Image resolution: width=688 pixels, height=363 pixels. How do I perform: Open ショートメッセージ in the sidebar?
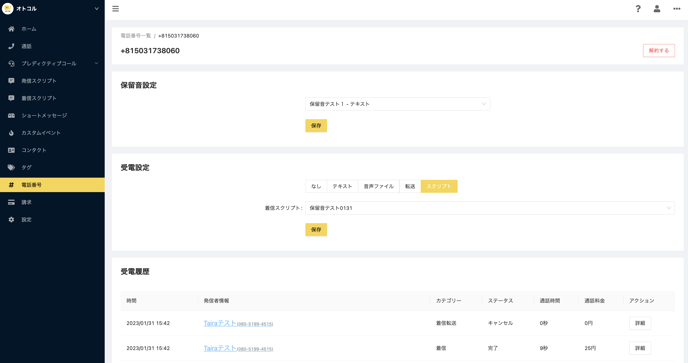pos(52,115)
